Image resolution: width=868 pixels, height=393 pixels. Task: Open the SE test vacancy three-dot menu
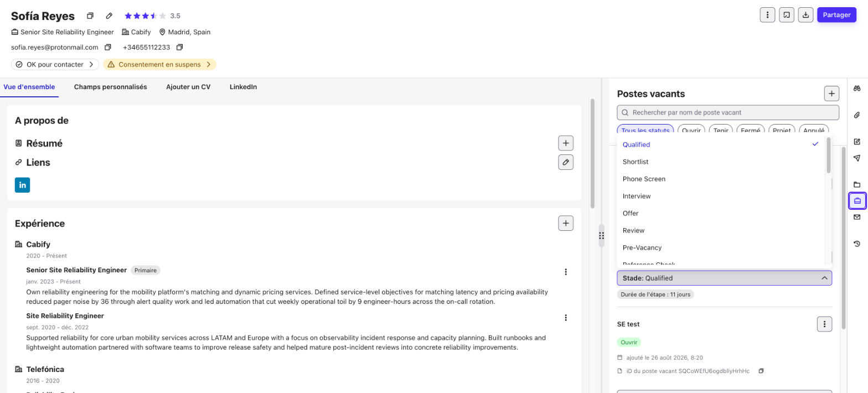[x=824, y=324]
